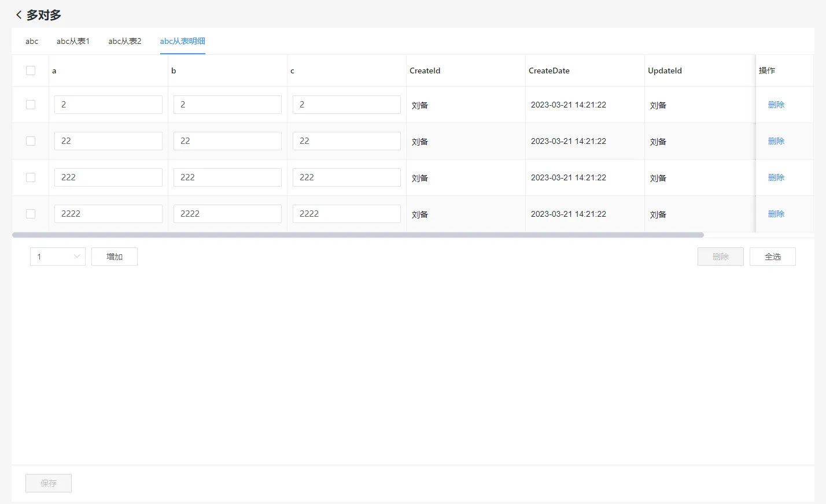Switch to the abc tab
This screenshot has height=504, width=826.
[32, 41]
